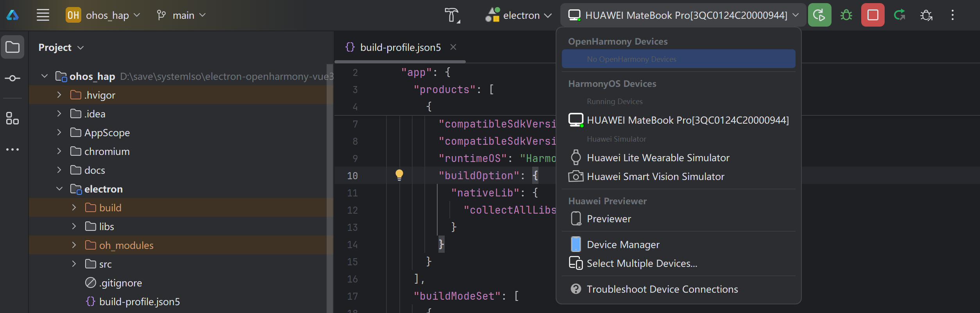Close the build-profile.json5 tab

tap(453, 47)
